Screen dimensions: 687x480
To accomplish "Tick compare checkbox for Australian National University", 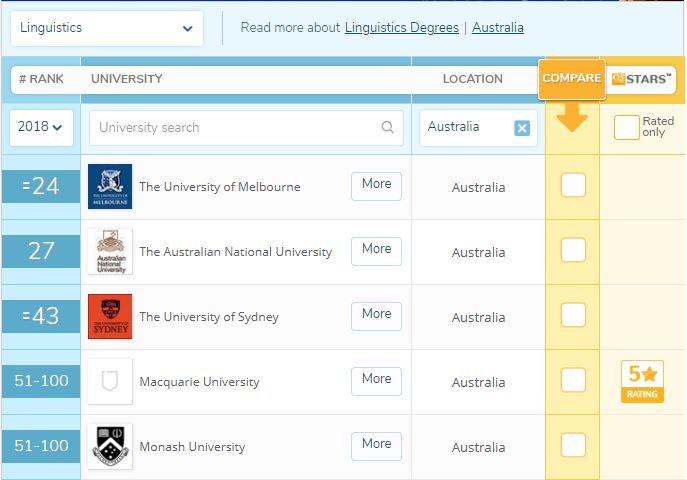I will pyautogui.click(x=573, y=250).
